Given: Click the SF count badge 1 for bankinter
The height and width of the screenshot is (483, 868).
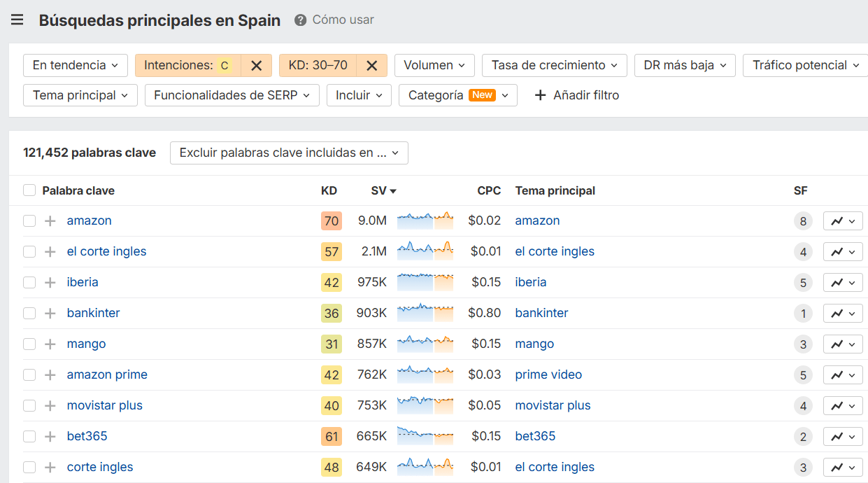Looking at the screenshot, I should click(803, 314).
